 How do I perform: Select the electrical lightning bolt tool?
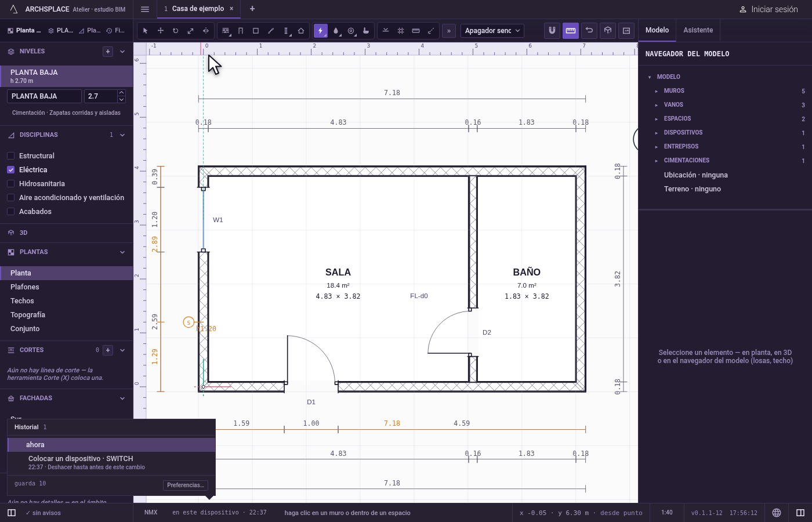(321, 31)
